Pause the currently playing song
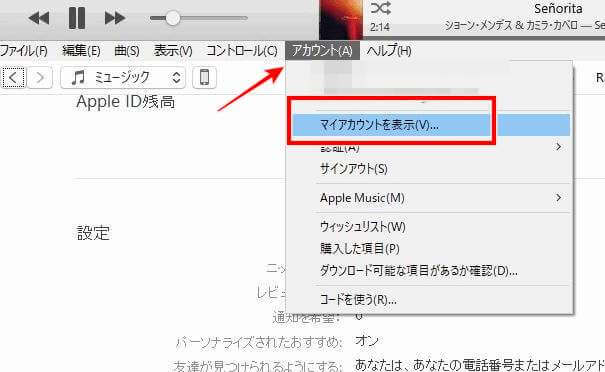Viewport: 605px width, 372px height. [x=76, y=18]
